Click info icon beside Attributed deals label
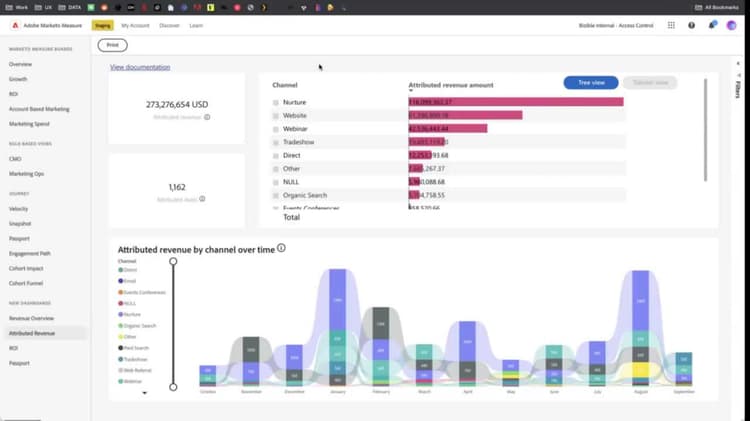Viewport: 750px width, 421px height. 202,199
